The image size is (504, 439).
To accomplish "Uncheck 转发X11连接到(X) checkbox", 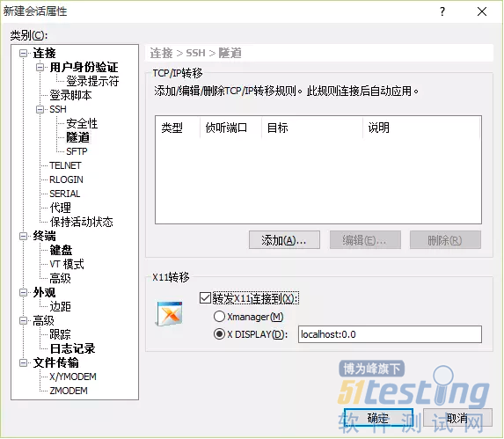I will (206, 298).
